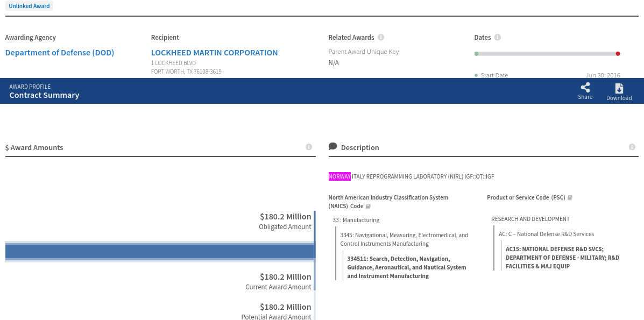Click the '33 : Manufacturing' NAICS row

(x=356, y=220)
